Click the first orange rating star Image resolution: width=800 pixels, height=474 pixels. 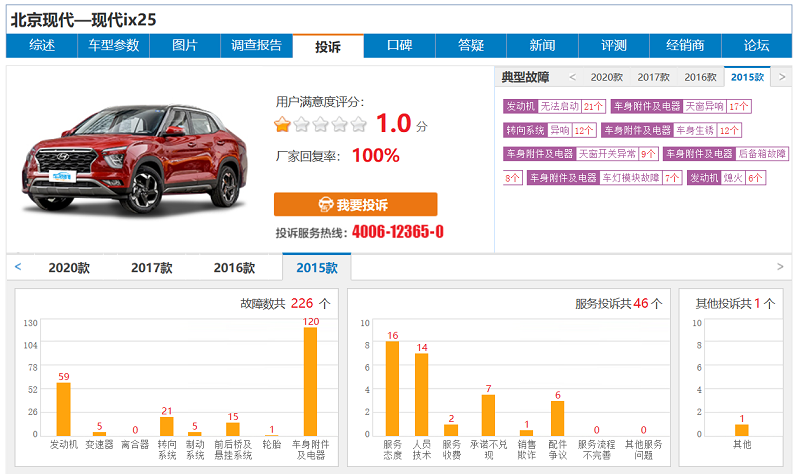point(282,124)
